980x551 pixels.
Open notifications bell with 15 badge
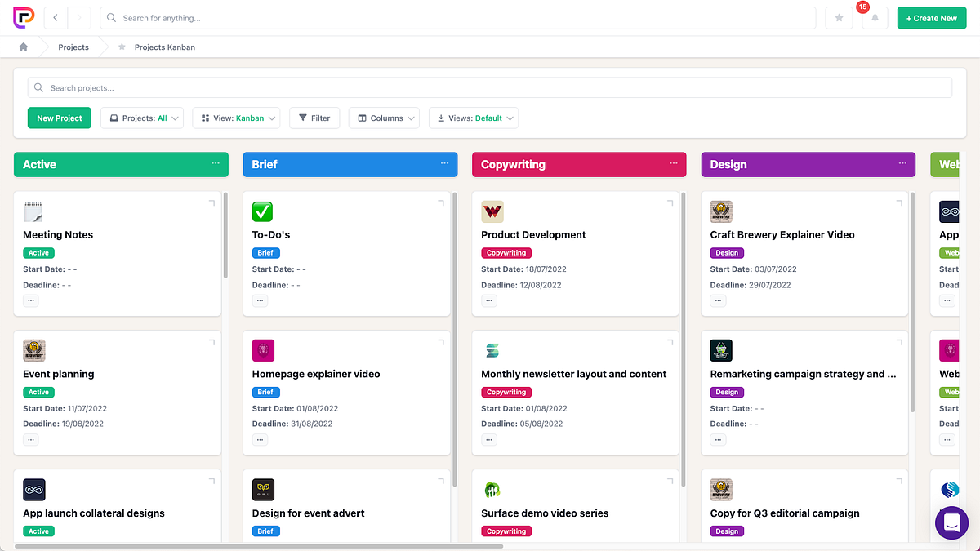[875, 18]
